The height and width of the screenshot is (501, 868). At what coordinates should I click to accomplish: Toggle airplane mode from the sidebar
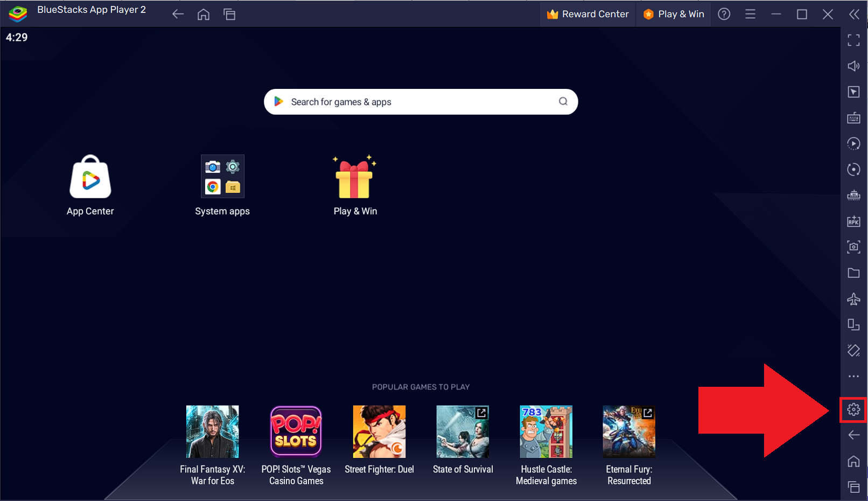pyautogui.click(x=853, y=298)
